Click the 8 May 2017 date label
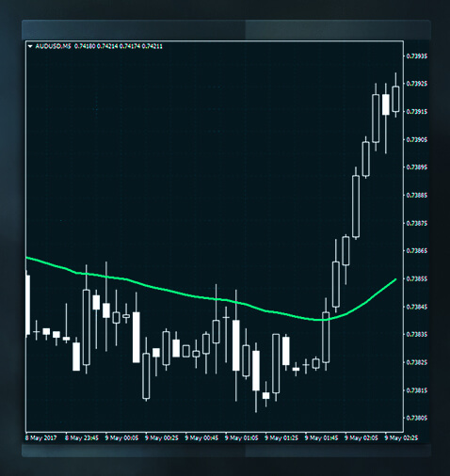This screenshot has width=450, height=476. click(x=41, y=438)
